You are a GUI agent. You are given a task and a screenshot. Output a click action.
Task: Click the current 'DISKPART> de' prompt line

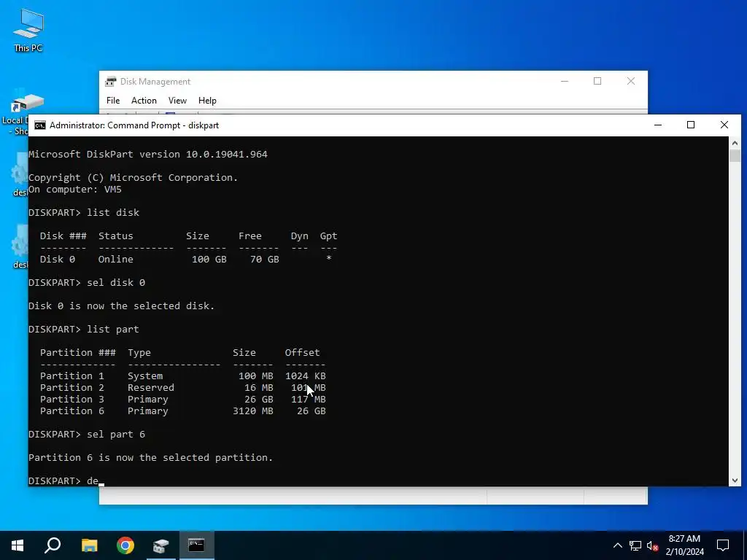point(66,481)
